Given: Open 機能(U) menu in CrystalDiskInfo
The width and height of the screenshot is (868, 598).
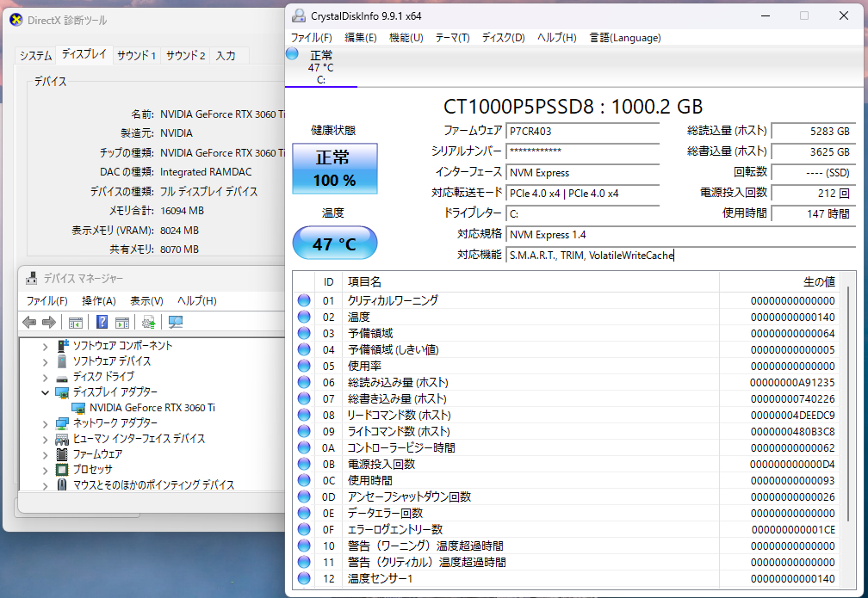Looking at the screenshot, I should pos(406,38).
